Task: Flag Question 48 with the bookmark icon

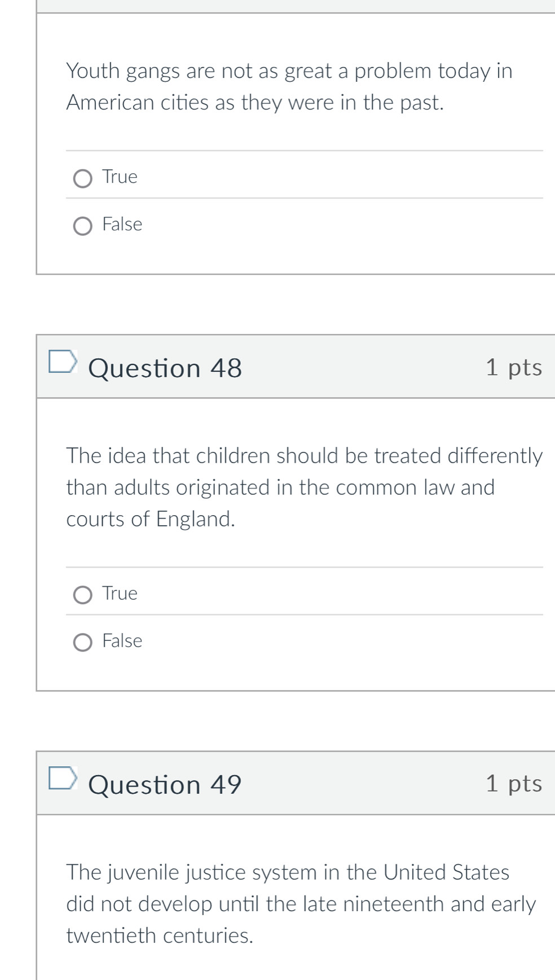Action: coord(62,362)
